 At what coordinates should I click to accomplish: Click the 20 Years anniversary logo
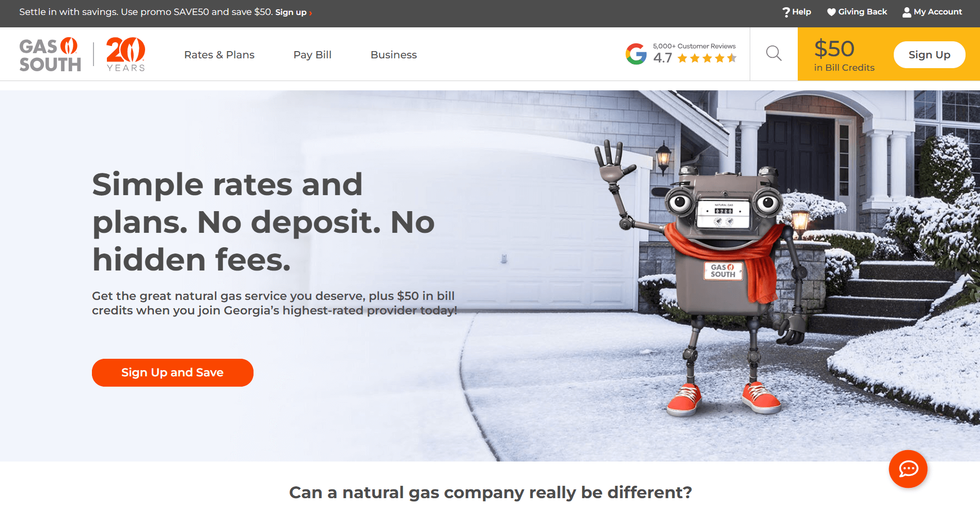[x=125, y=54]
